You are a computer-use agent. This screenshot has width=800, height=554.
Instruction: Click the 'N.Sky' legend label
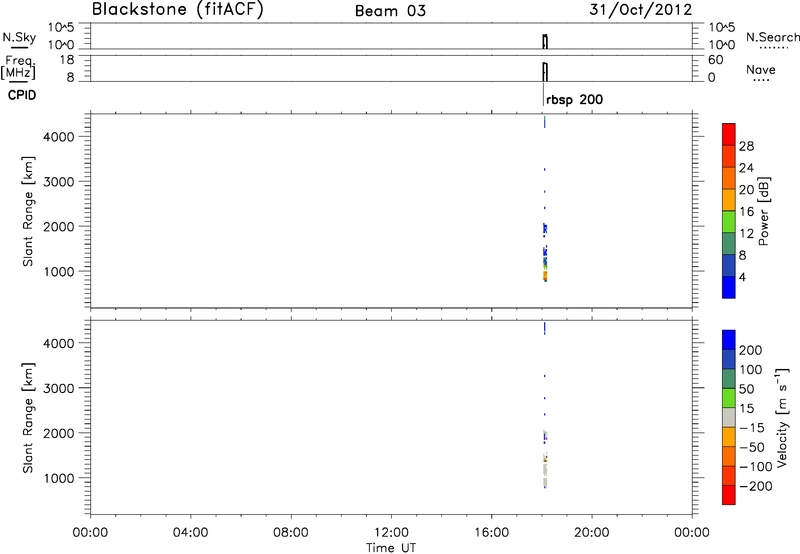point(19,37)
